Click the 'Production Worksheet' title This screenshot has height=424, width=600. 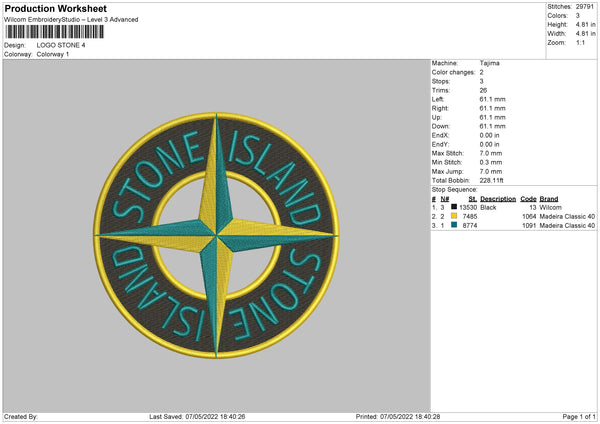click(x=55, y=8)
